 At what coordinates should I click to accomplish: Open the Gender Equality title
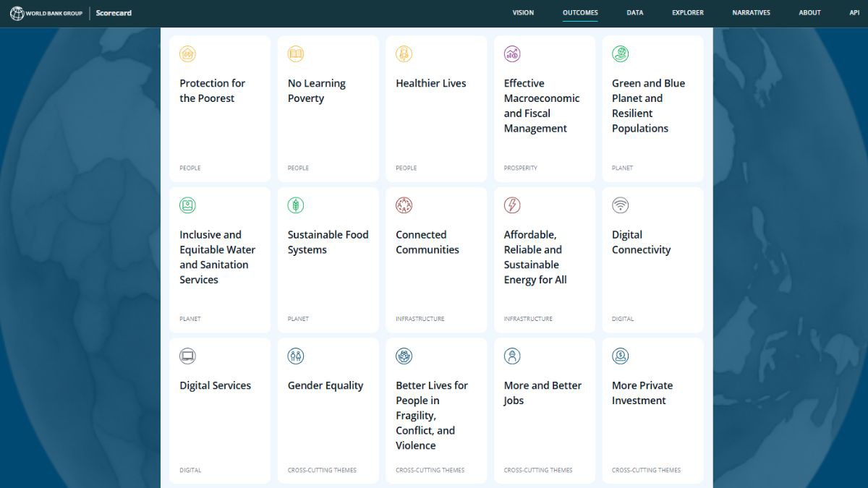coord(325,385)
